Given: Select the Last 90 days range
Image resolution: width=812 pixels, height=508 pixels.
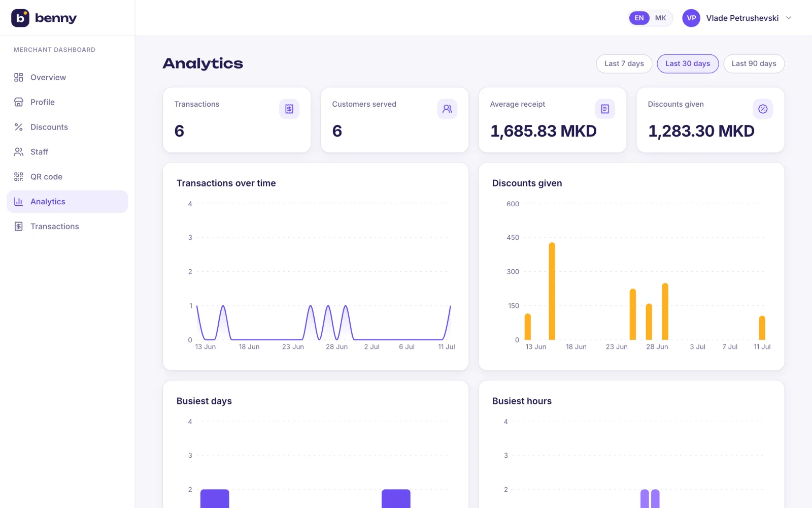Looking at the screenshot, I should pyautogui.click(x=754, y=63).
